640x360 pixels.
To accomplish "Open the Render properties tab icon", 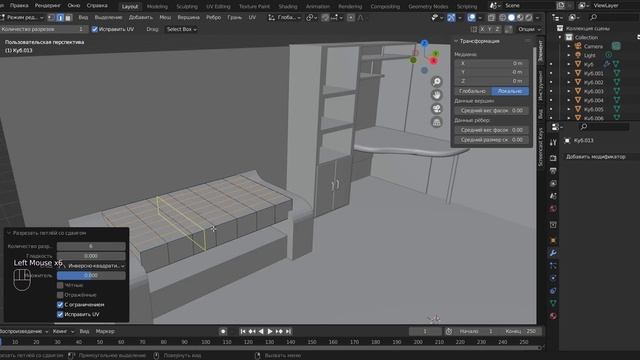I will (x=553, y=158).
